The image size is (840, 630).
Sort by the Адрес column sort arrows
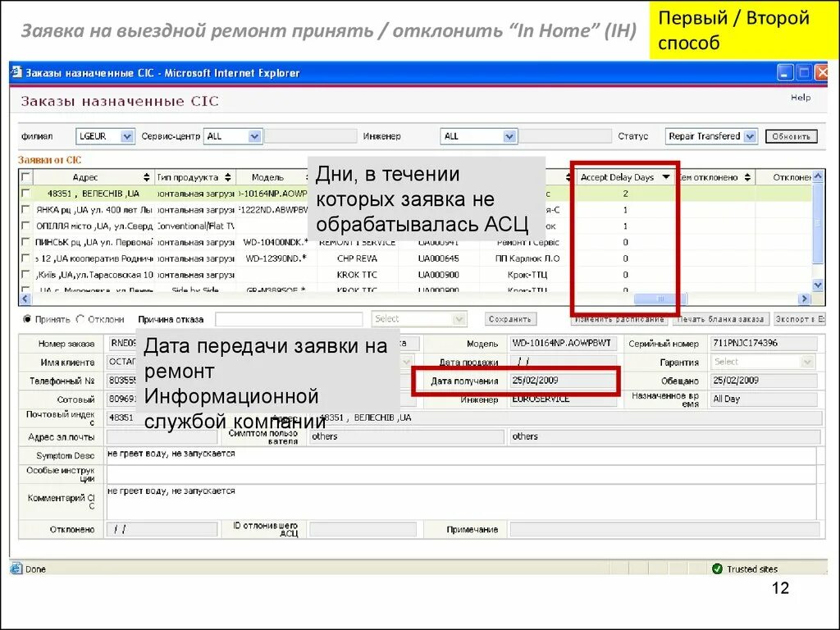click(x=147, y=177)
